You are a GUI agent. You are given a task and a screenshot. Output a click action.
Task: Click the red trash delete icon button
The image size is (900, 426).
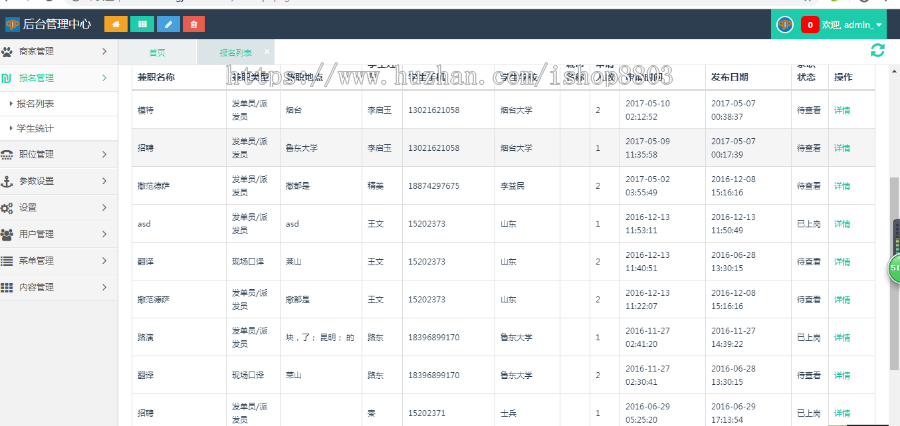click(195, 23)
